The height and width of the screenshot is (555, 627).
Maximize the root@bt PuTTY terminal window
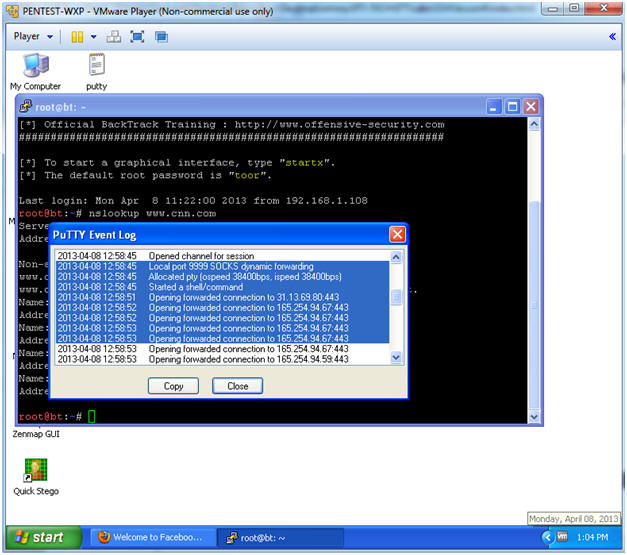click(512, 107)
